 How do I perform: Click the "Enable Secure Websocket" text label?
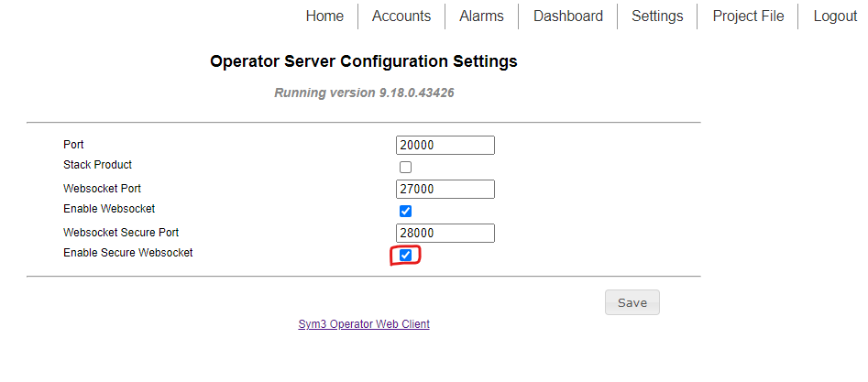point(128,253)
